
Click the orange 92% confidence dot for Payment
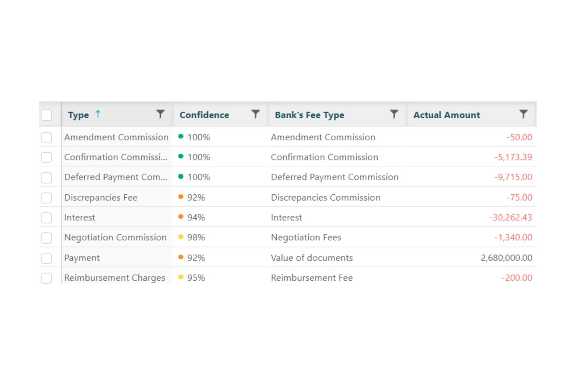181,258
